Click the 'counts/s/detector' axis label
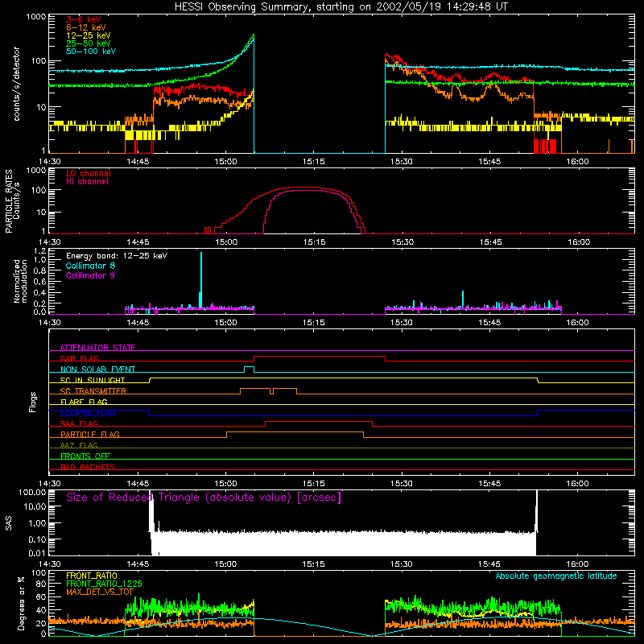The image size is (644, 644). click(17, 84)
